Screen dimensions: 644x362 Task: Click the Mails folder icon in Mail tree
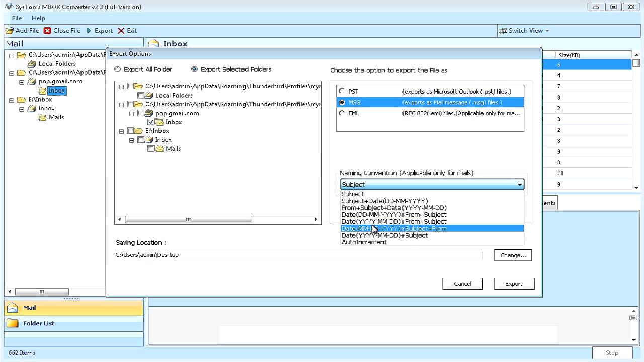click(x=42, y=117)
